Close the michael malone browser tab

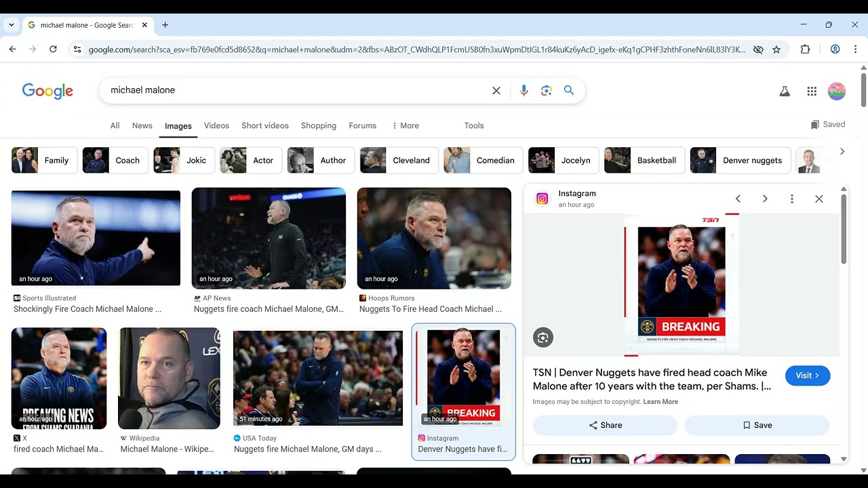(144, 25)
